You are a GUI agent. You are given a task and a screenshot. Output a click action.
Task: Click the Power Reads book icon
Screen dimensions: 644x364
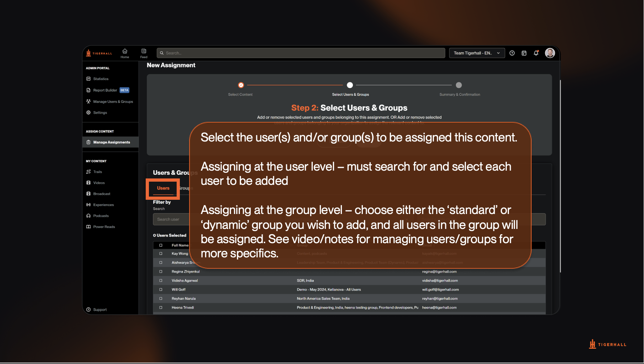(x=88, y=227)
